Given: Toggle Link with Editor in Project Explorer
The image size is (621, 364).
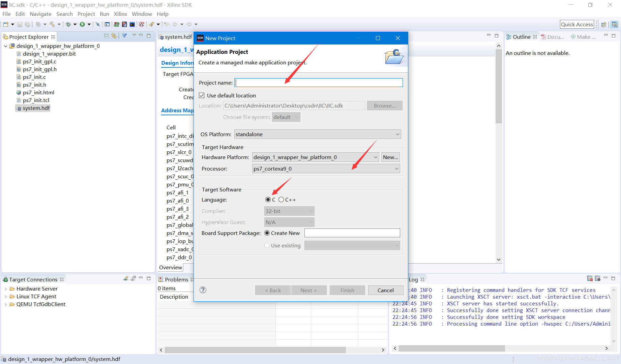Looking at the screenshot, I should (x=114, y=36).
